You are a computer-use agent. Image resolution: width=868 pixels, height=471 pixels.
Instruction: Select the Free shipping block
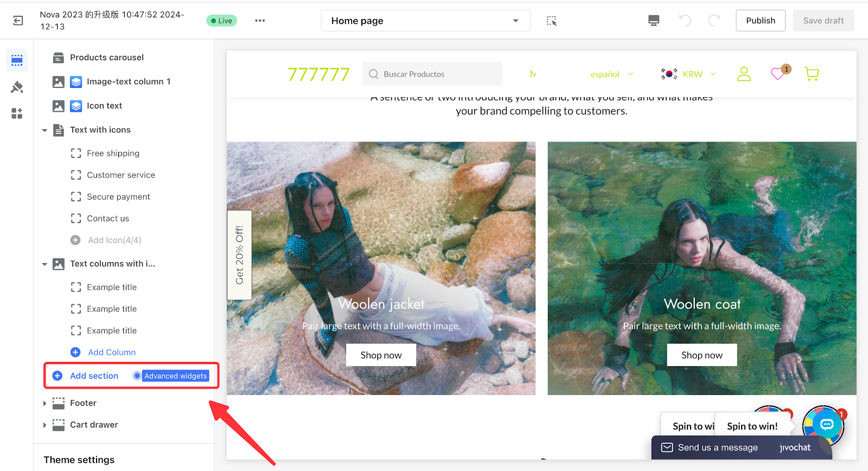click(x=113, y=154)
